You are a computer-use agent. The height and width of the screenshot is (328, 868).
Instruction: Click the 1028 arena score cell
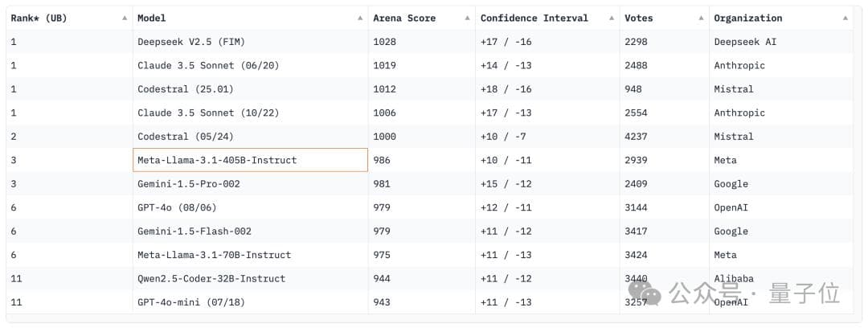pos(384,42)
